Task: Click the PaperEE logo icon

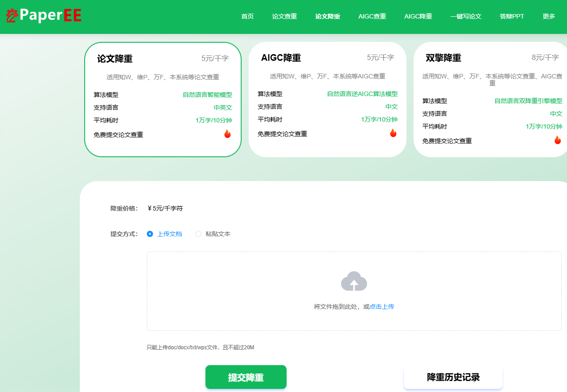Action: pos(13,16)
